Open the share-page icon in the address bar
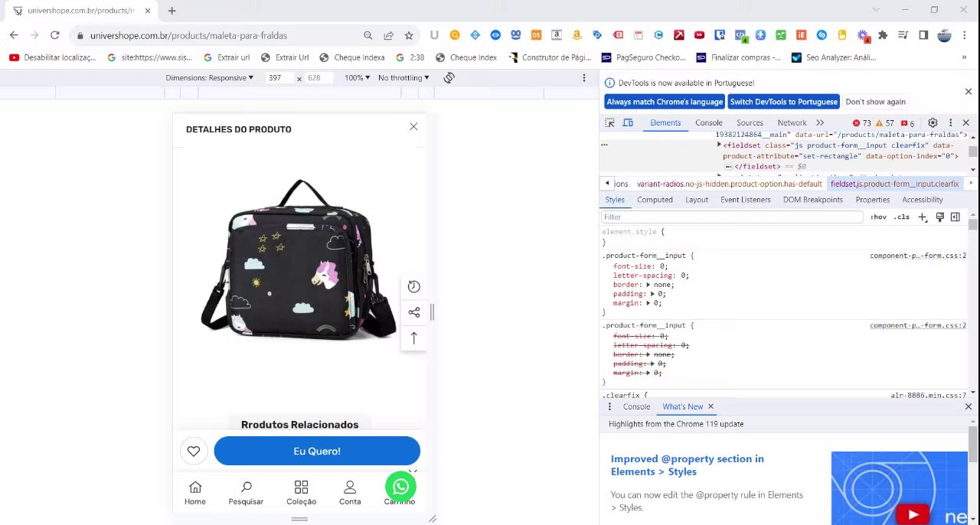The image size is (980, 525). point(388,35)
